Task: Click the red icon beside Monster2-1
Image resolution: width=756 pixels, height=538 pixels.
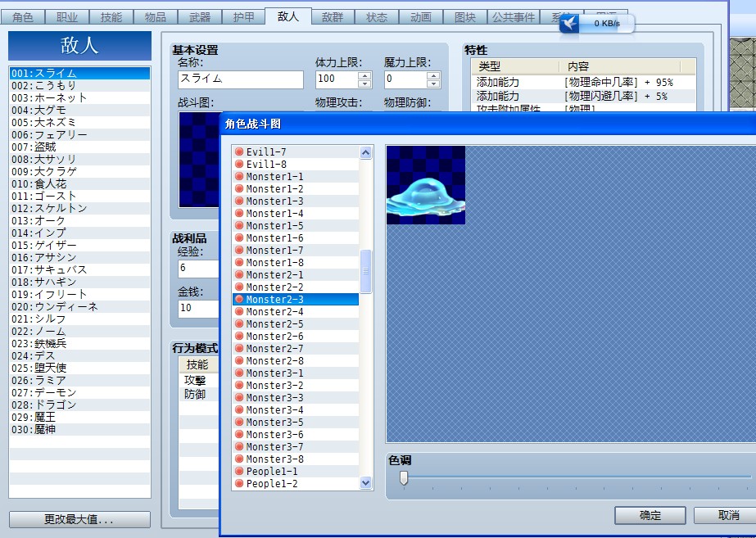Action: tap(238, 275)
